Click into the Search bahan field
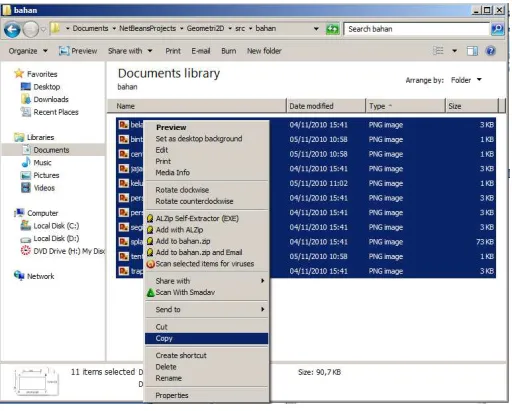Viewport: 512px width, 411px height. tap(417, 29)
